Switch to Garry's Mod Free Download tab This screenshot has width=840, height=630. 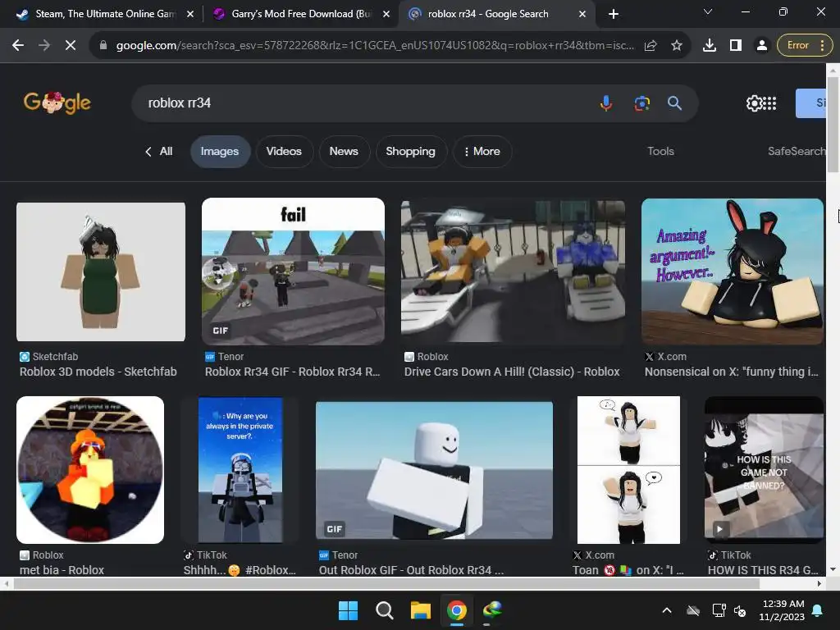301,14
